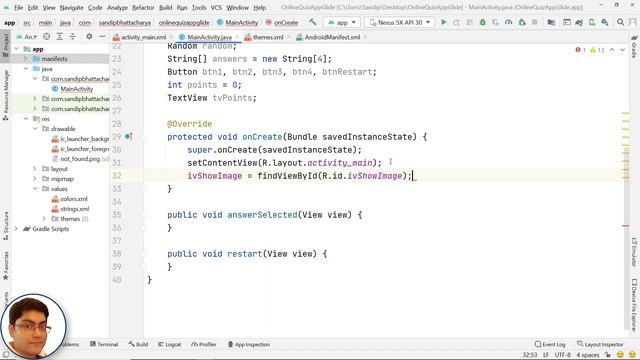Viewport: 640px width, 360px height.
Task: Switch to the activity_main.xml tab
Action: click(140, 37)
